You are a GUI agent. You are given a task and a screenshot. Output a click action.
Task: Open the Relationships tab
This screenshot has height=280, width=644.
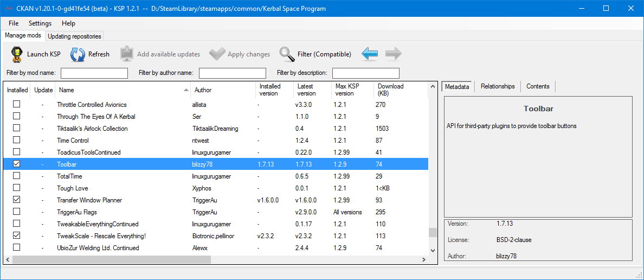(x=498, y=86)
